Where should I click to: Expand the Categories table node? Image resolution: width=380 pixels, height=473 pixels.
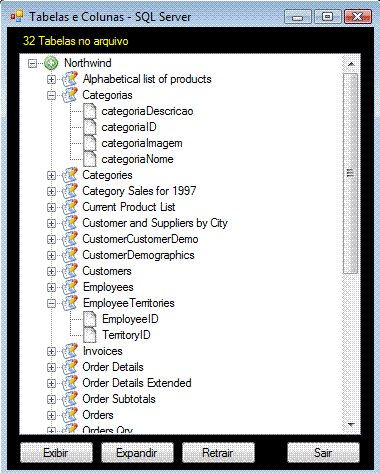pyautogui.click(x=51, y=175)
